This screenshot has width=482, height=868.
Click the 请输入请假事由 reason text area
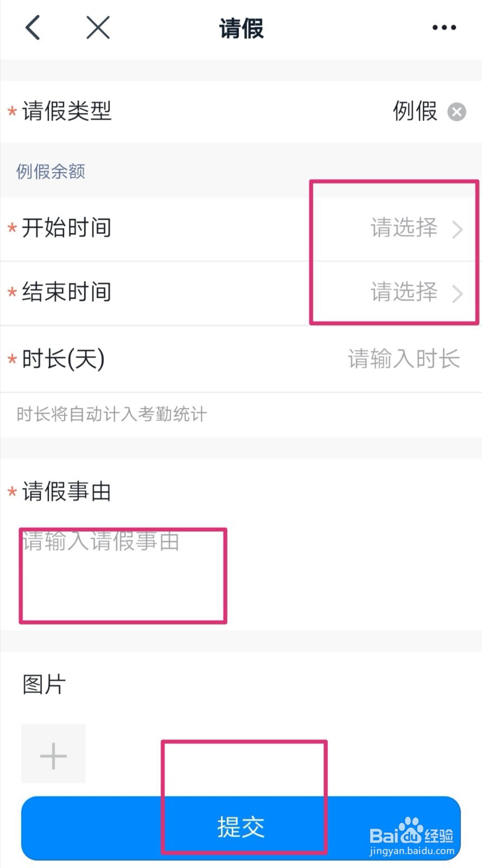[x=241, y=575]
